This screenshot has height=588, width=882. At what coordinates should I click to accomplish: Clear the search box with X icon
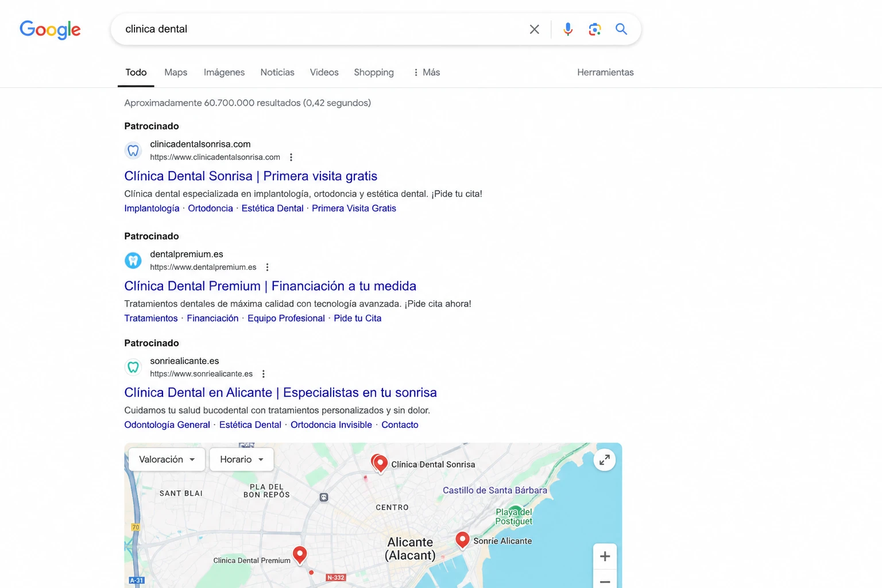[534, 29]
